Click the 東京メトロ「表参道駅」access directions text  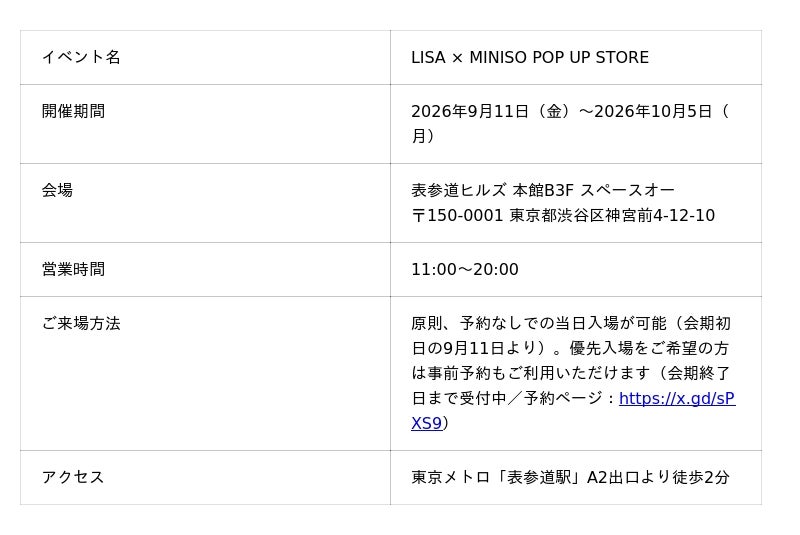pos(570,477)
